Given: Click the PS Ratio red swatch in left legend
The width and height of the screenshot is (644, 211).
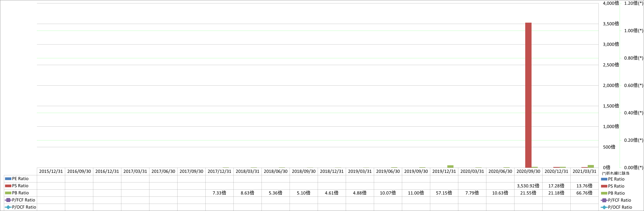Looking at the screenshot, I should (x=8, y=186).
